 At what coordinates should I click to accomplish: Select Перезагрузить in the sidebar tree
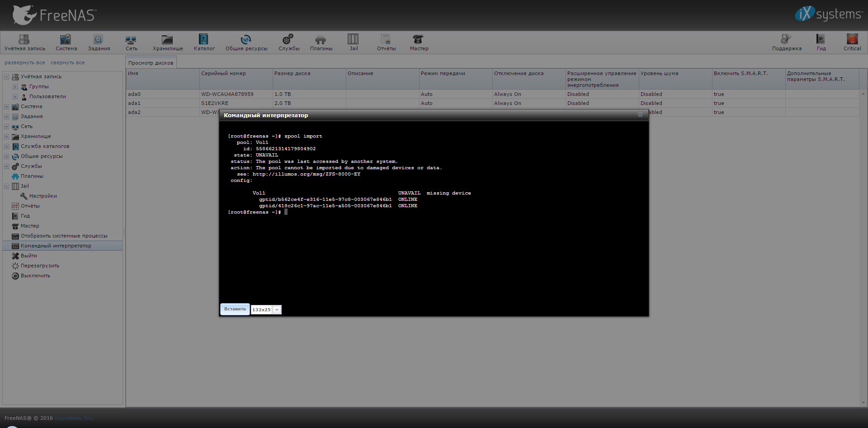[40, 266]
